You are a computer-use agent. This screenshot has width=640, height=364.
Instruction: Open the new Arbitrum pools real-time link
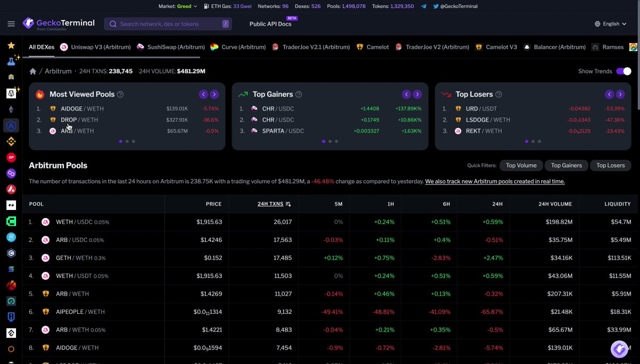pyautogui.click(x=495, y=181)
